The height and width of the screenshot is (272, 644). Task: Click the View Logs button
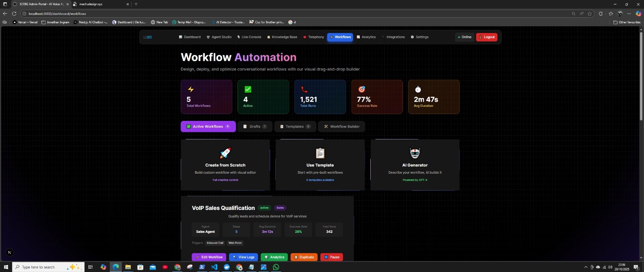(x=244, y=257)
